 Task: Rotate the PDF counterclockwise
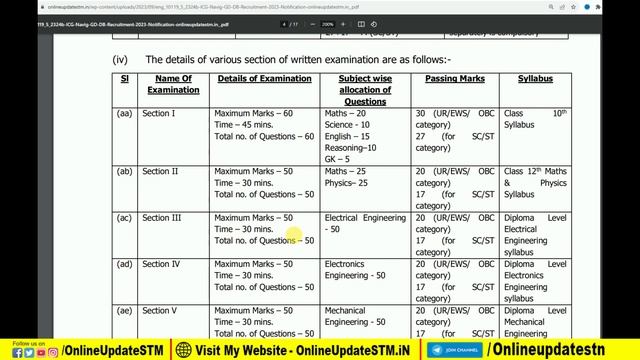[x=374, y=24]
